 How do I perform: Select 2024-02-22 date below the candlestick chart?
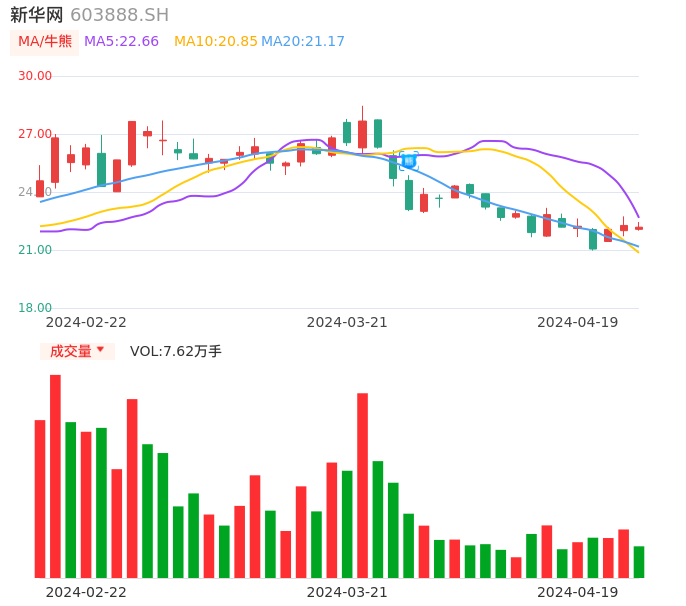point(86,322)
